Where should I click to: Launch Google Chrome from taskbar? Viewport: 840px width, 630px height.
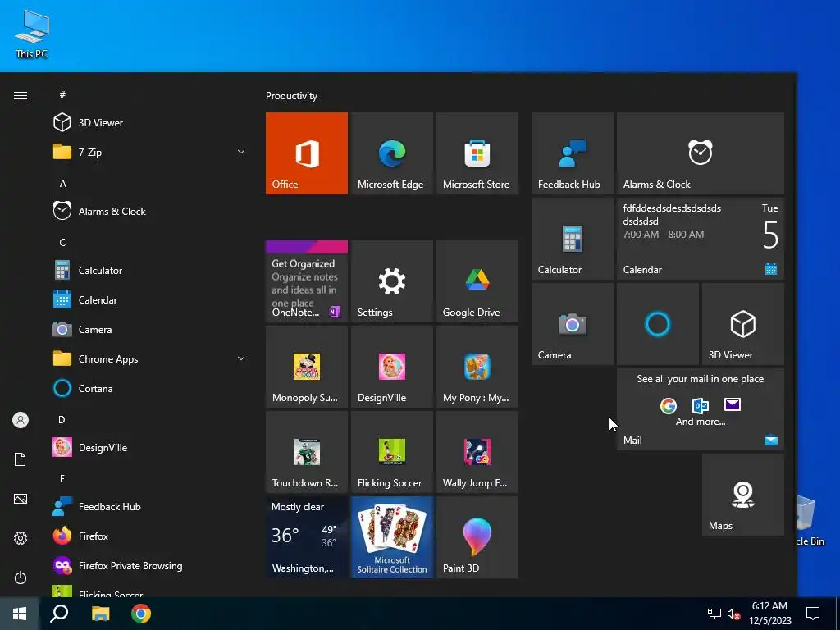click(141, 614)
